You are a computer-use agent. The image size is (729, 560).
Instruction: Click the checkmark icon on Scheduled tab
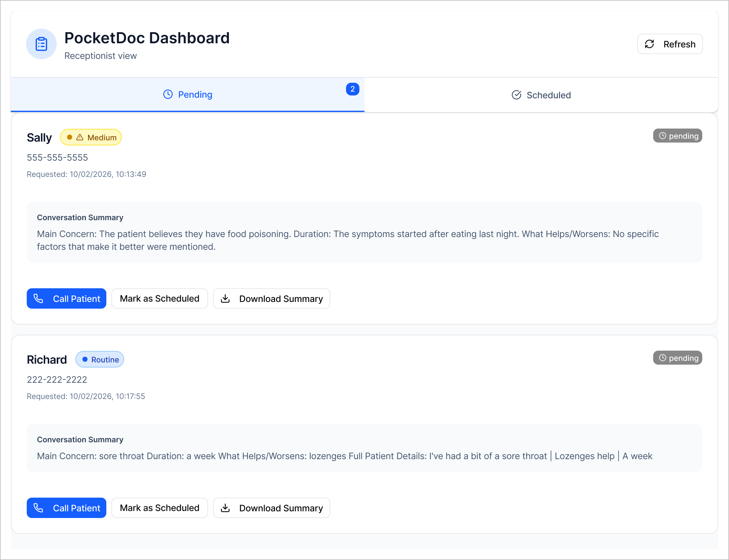[516, 95]
